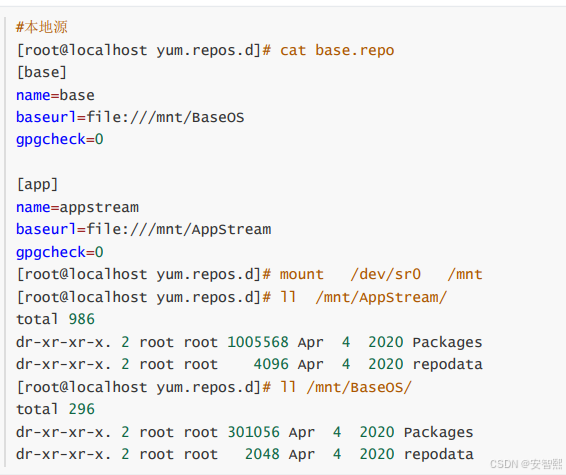The height and width of the screenshot is (475, 566).
Task: Click the 'mount /dev/sr0 /mnt' command
Action: [381, 274]
